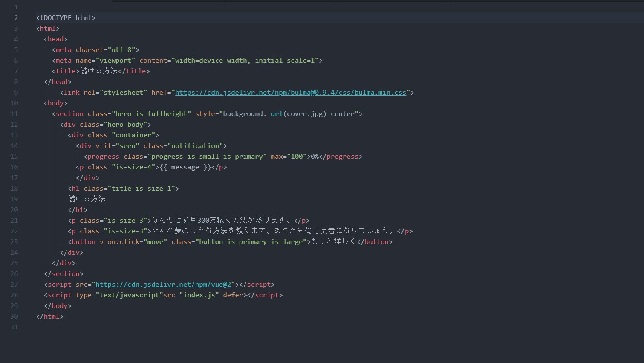644x363 pixels.
Task: Click the opening body tag
Action: click(56, 103)
